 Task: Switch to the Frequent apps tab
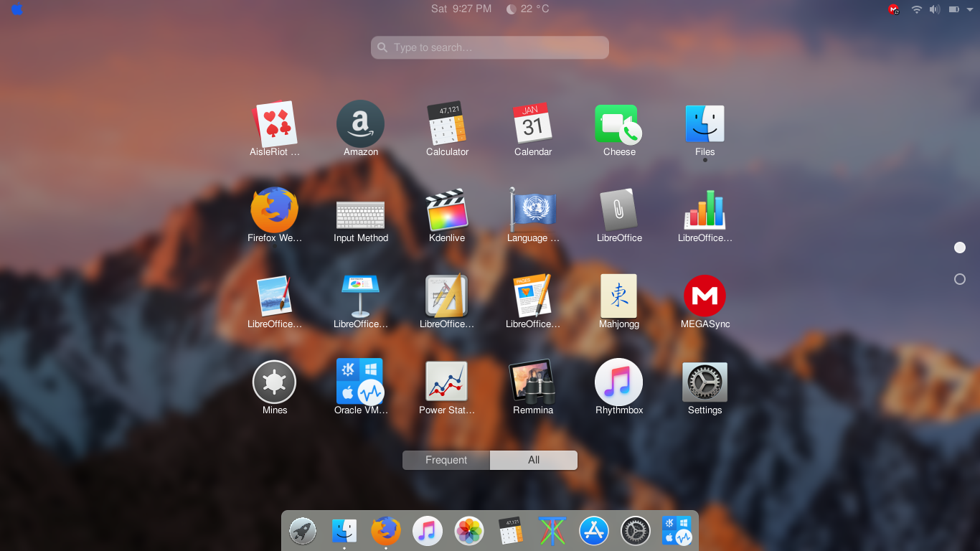click(x=446, y=460)
